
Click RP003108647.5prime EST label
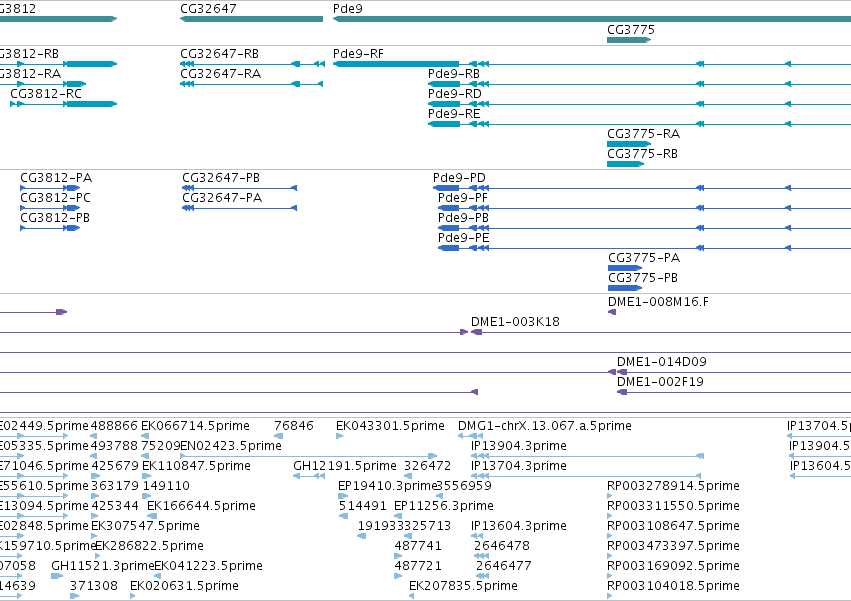[673, 526]
